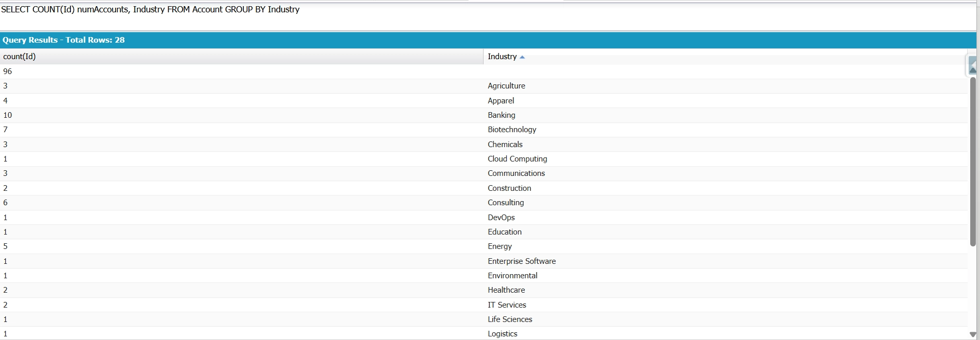
Task: Click the count value 7 in Biotechnology row
Action: point(5,130)
